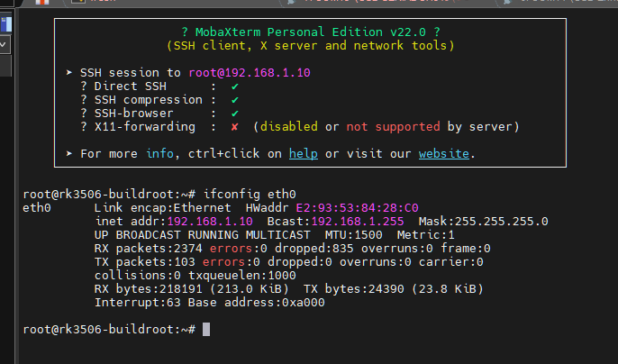The width and height of the screenshot is (618, 364).
Task: Click the blue sessions panel icon in sidebar
Action: [6, 24]
